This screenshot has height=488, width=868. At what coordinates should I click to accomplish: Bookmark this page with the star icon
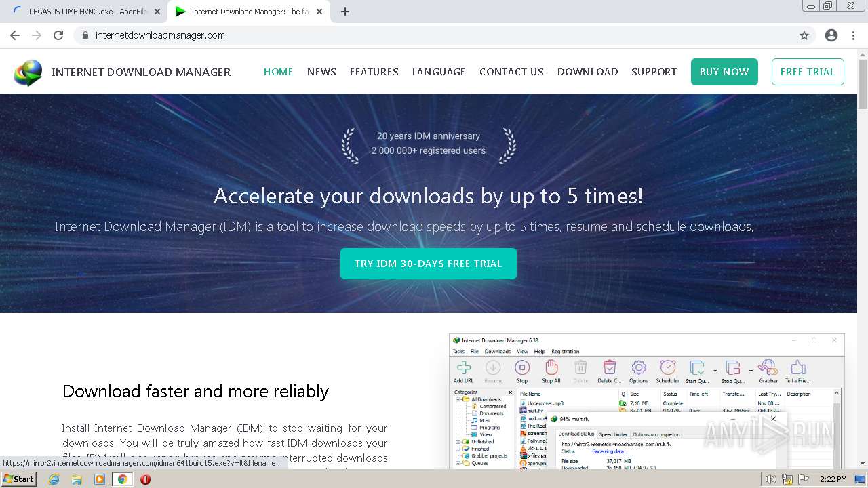(804, 35)
